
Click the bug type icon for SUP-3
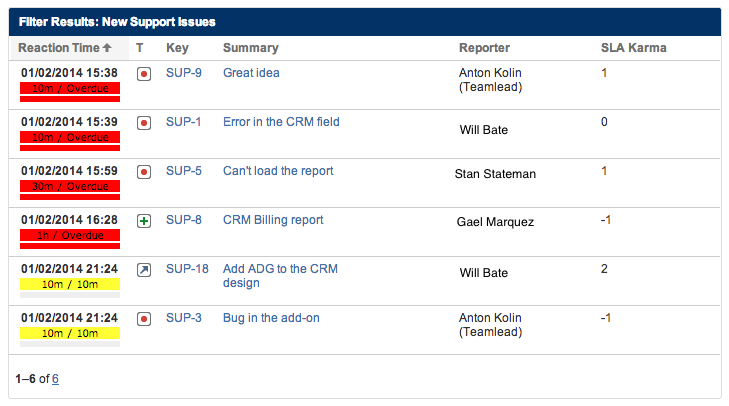[144, 319]
